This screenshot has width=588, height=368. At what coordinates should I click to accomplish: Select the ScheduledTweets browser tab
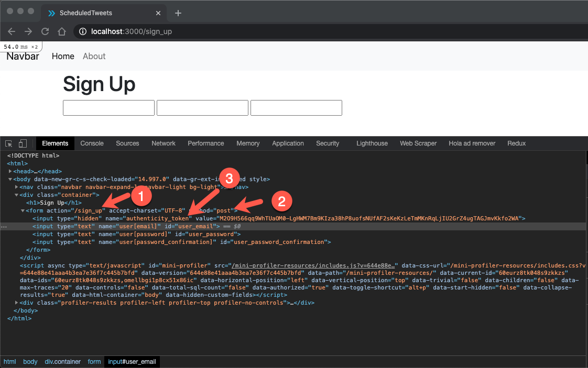coord(103,13)
